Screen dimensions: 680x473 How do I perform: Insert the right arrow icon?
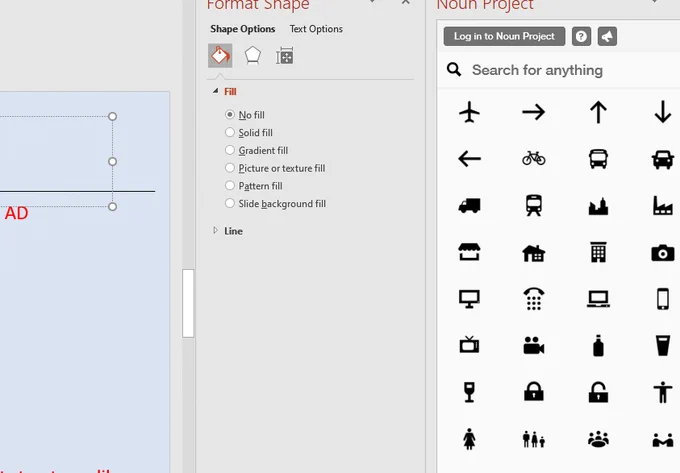coord(533,112)
